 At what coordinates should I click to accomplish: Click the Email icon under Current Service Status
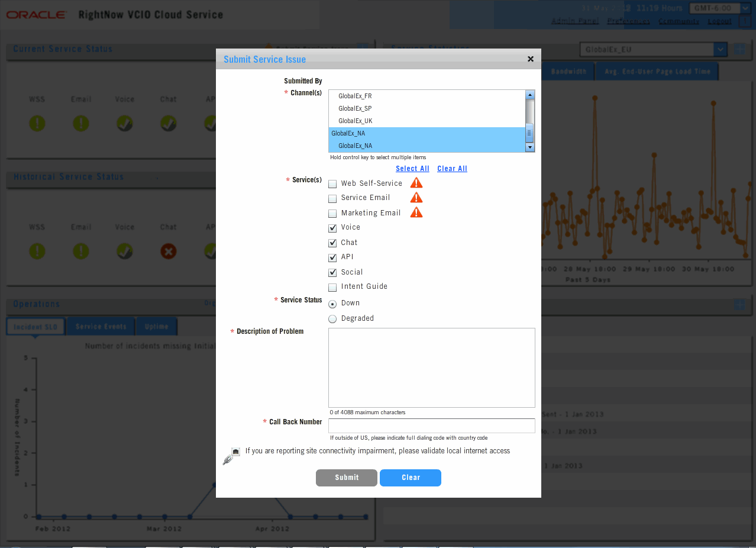[81, 123]
